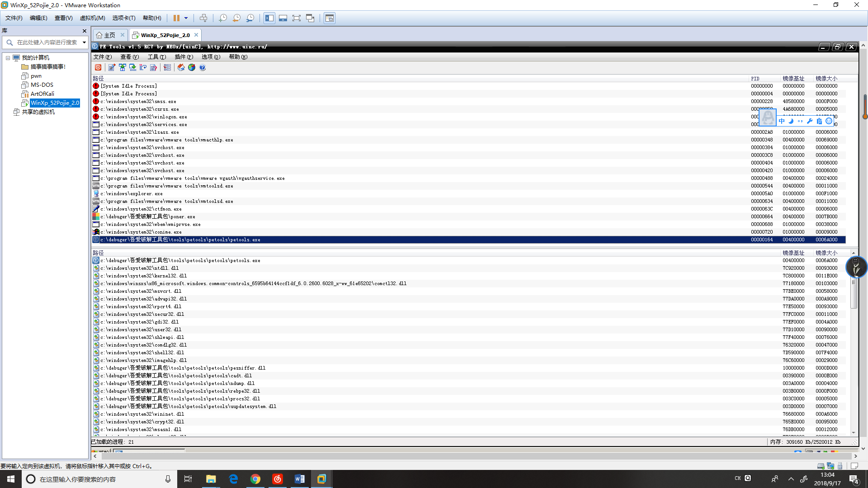Switch to the 主页 tab
The height and width of the screenshot is (488, 868).
tap(109, 35)
